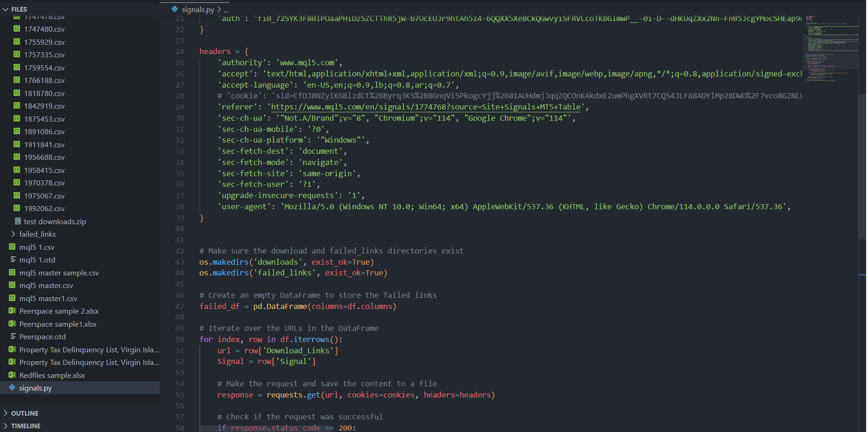Open file 1766188.csv

point(44,80)
